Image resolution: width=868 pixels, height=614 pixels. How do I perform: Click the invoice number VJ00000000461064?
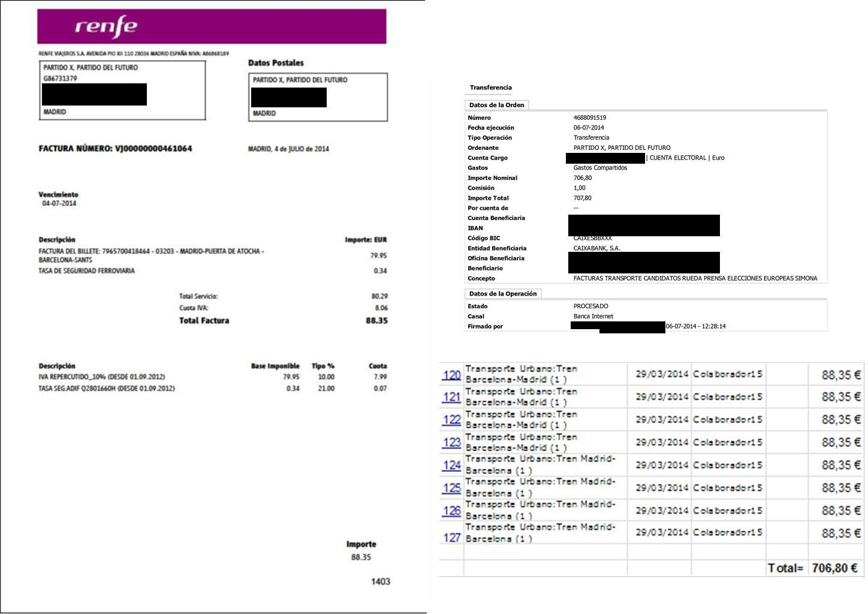153,149
